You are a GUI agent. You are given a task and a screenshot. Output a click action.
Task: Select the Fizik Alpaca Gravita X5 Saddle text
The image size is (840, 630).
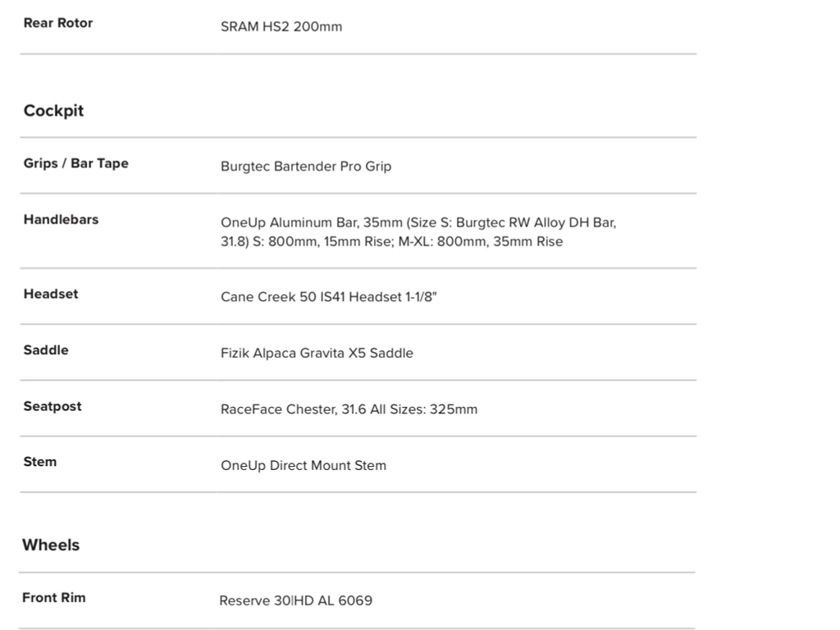317,354
